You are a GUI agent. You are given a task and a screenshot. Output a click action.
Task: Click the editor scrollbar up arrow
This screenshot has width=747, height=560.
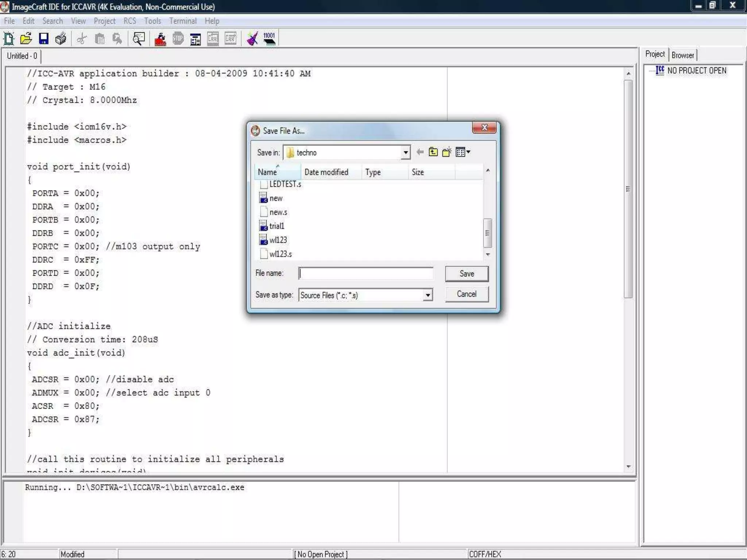[628, 74]
